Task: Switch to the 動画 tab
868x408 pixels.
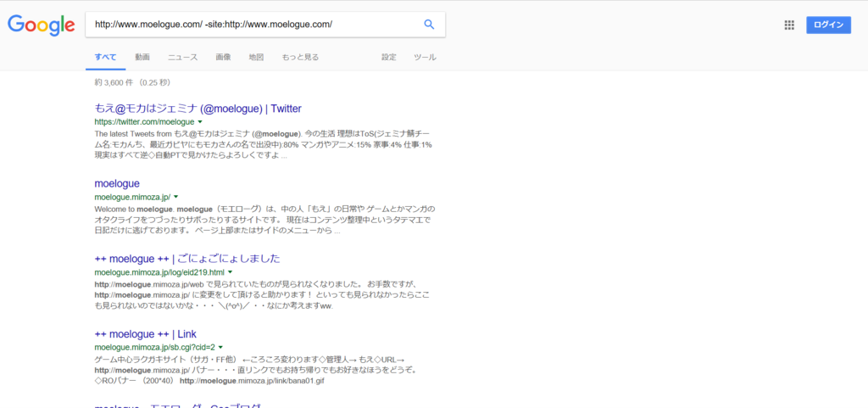Action: coord(142,57)
